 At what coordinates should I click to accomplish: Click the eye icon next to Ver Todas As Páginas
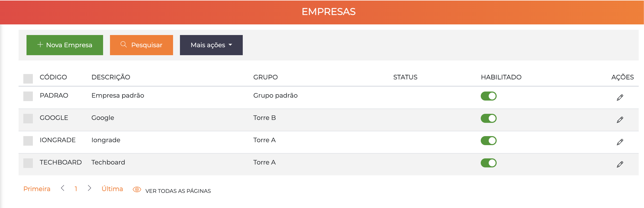pos(137,189)
